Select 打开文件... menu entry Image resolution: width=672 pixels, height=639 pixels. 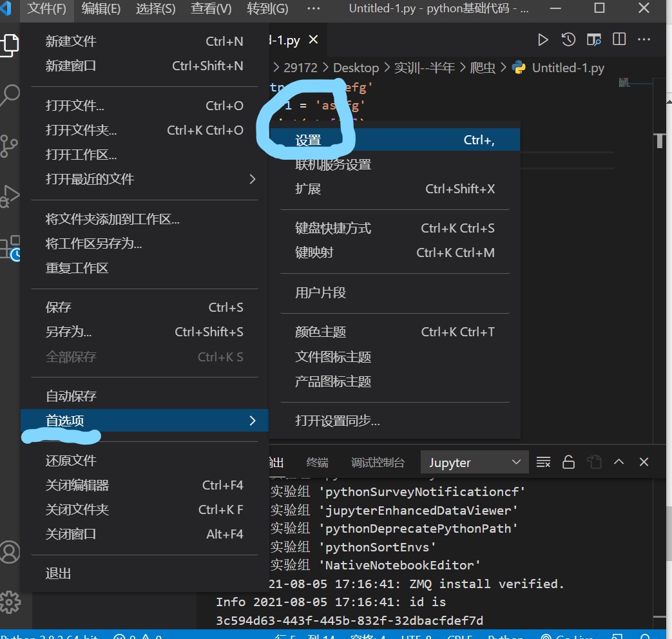pos(145,106)
